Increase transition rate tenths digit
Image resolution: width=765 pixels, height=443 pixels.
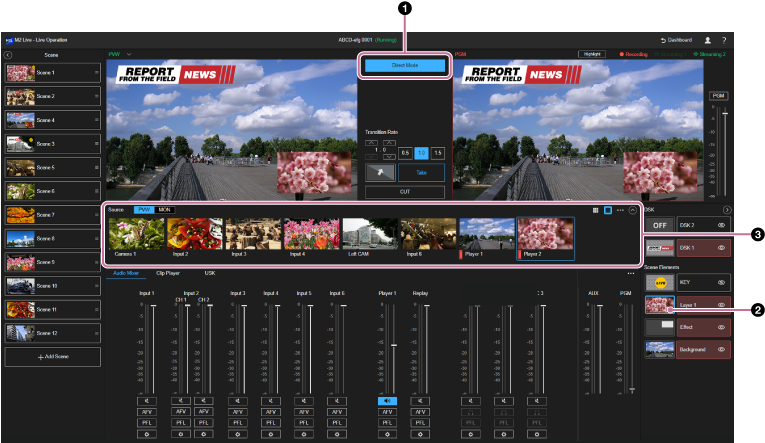389,143
